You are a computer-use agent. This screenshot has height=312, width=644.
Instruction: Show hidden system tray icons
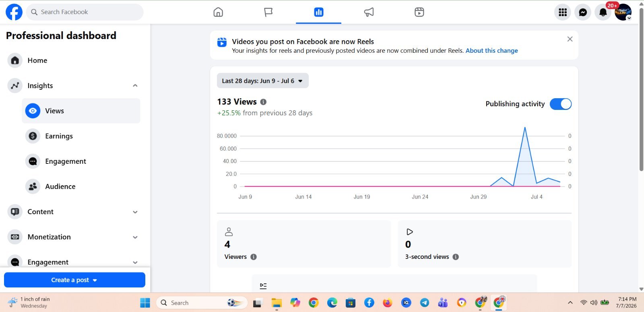coord(570,303)
